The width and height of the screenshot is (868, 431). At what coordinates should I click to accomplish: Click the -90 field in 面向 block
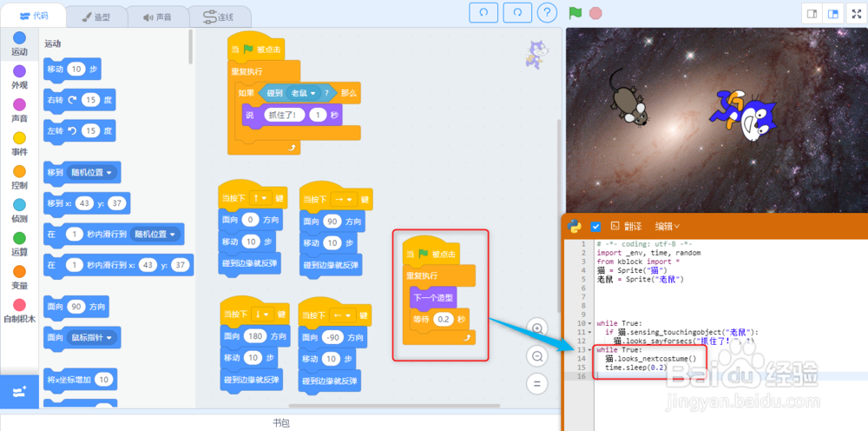click(x=332, y=337)
